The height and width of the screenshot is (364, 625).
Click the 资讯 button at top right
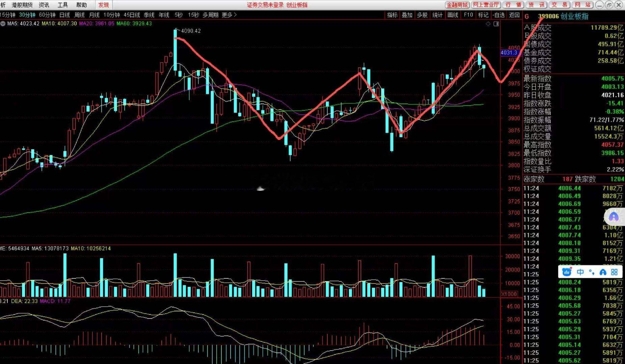536,5
